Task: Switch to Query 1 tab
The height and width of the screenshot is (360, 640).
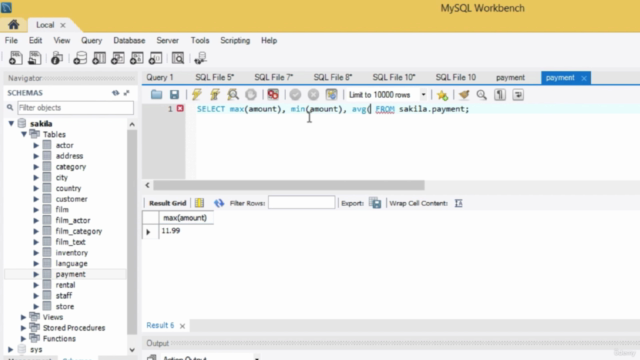Action: pos(160,78)
